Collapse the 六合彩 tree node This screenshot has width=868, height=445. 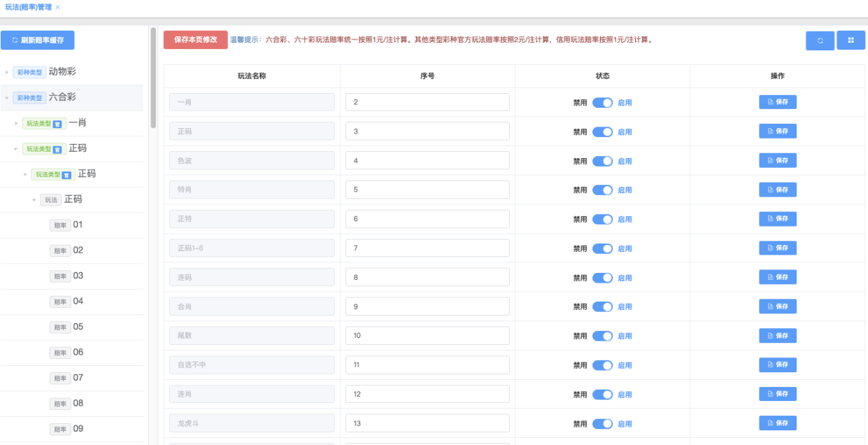point(7,98)
